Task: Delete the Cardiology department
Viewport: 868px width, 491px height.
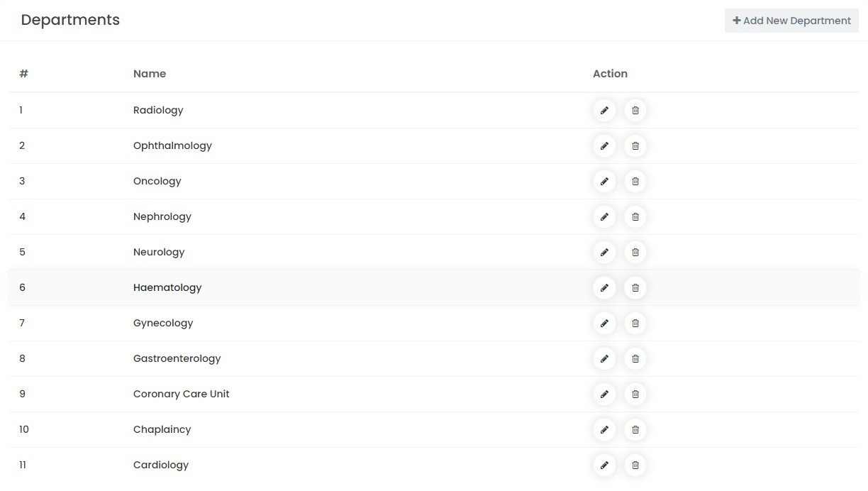Action: [x=635, y=465]
